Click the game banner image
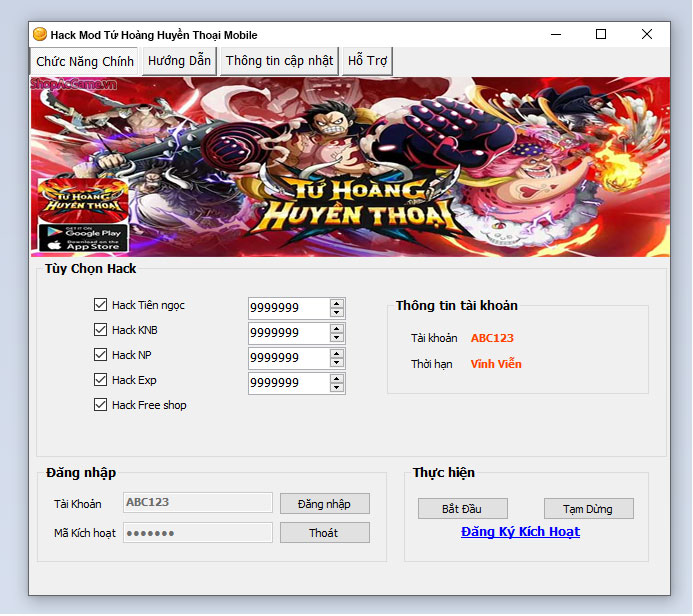The image size is (693, 616). pos(350,167)
